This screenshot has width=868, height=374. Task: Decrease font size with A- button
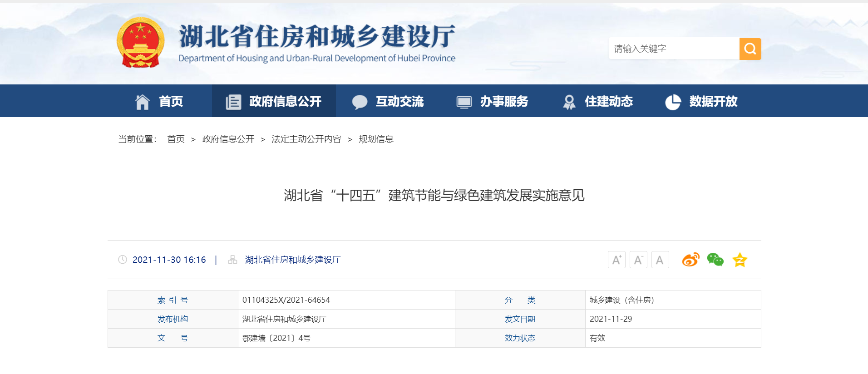pyautogui.click(x=638, y=260)
